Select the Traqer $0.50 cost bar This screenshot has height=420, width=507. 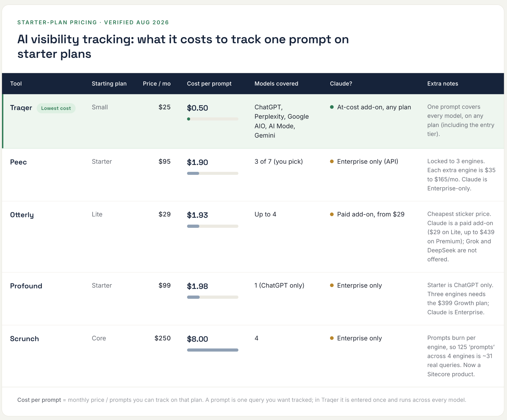(x=213, y=119)
